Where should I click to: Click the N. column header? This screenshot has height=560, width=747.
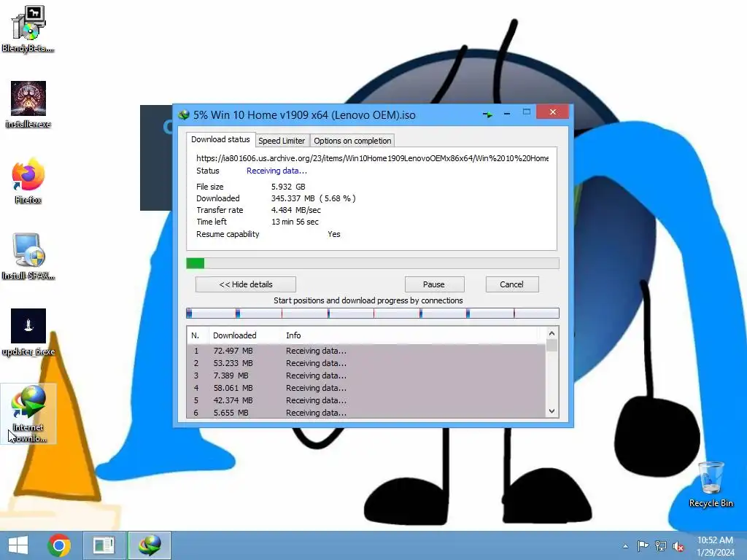[197, 335]
